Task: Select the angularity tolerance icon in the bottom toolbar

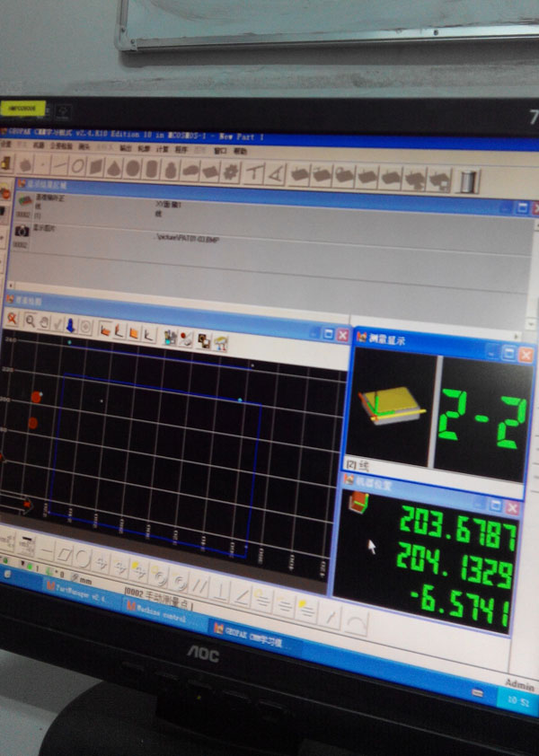Action: pos(242,596)
